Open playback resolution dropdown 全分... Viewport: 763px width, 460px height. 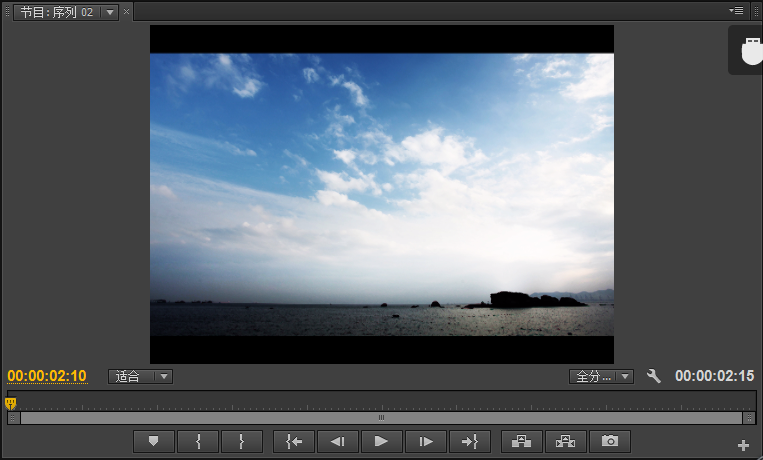tap(601, 376)
